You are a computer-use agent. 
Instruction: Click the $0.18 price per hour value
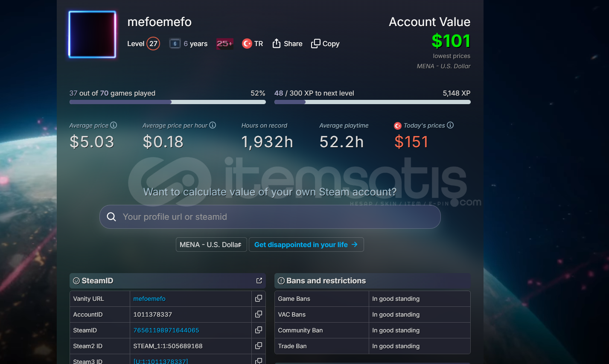pyautogui.click(x=163, y=142)
